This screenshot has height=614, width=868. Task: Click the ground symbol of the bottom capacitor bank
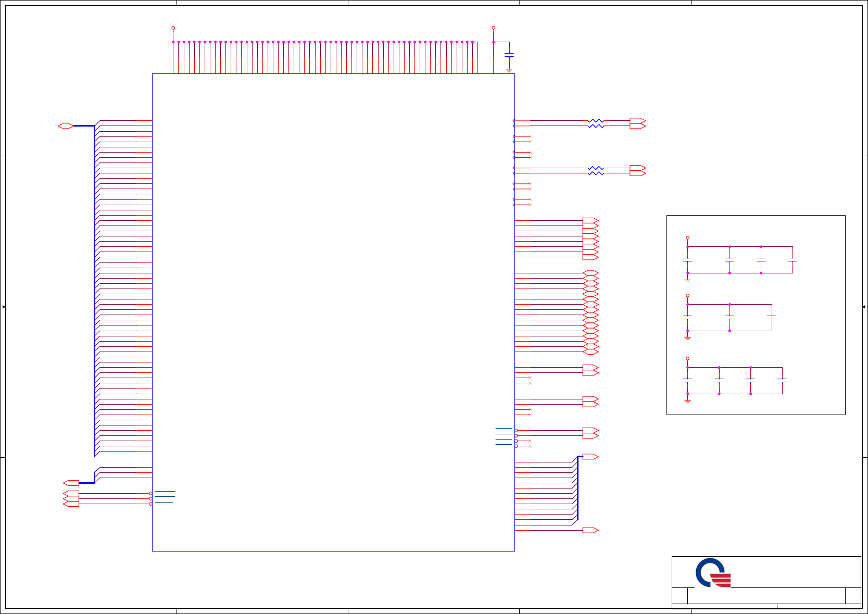tap(688, 401)
